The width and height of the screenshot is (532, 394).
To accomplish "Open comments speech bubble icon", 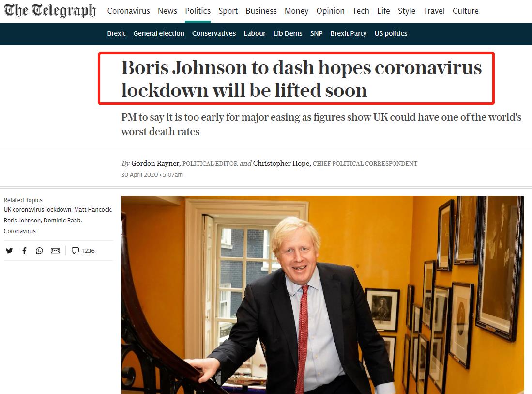I will [75, 251].
